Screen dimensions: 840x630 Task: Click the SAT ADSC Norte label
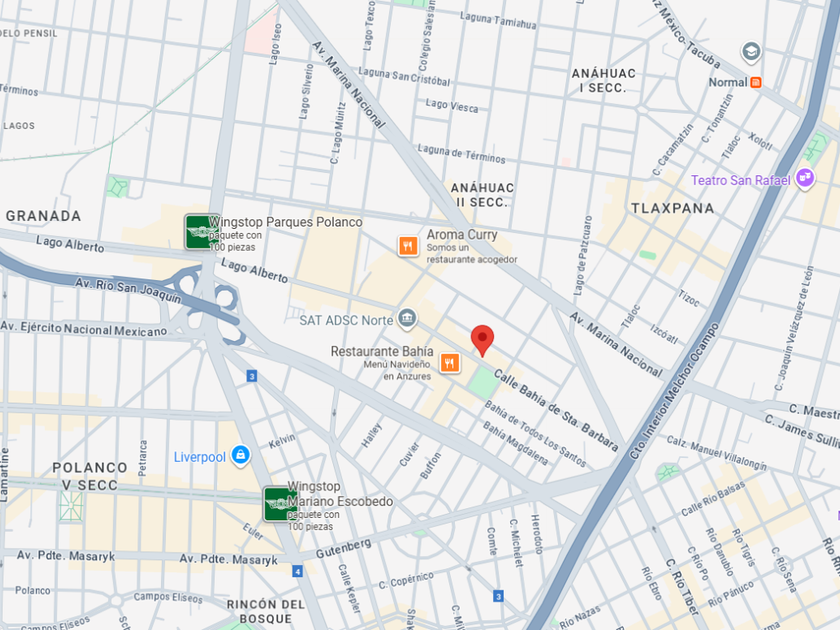[346, 320]
